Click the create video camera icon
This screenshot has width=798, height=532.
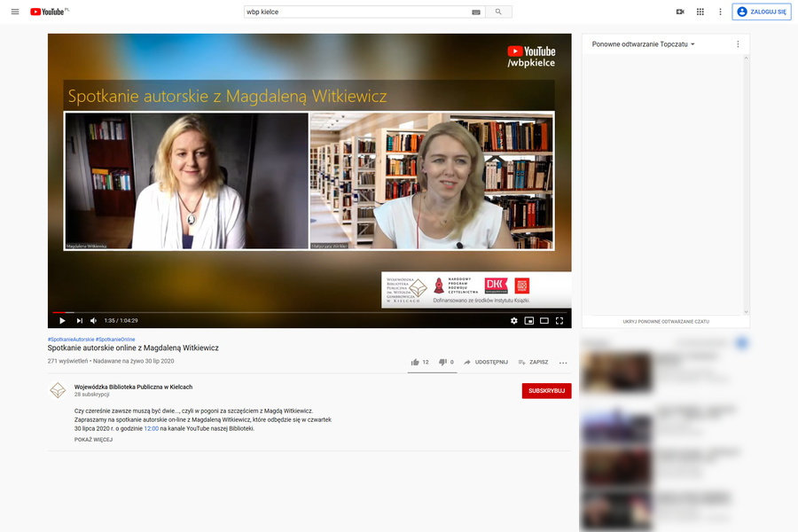point(680,12)
